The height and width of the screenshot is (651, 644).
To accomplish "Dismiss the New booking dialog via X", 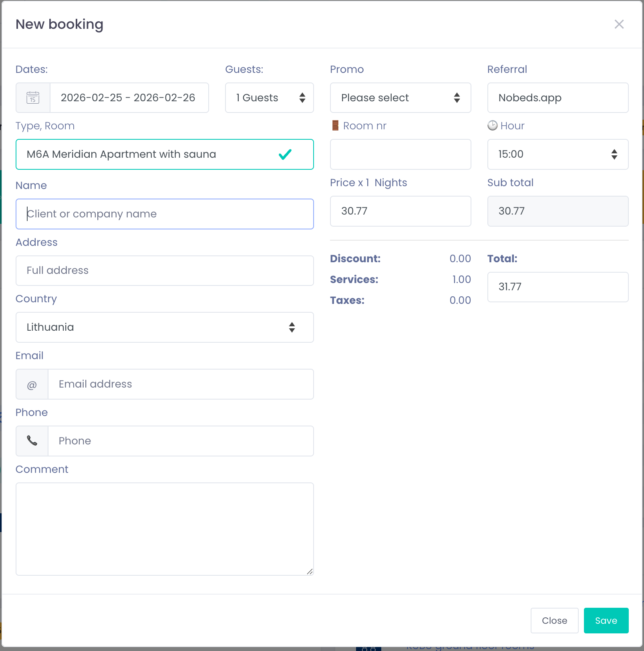I will (619, 24).
